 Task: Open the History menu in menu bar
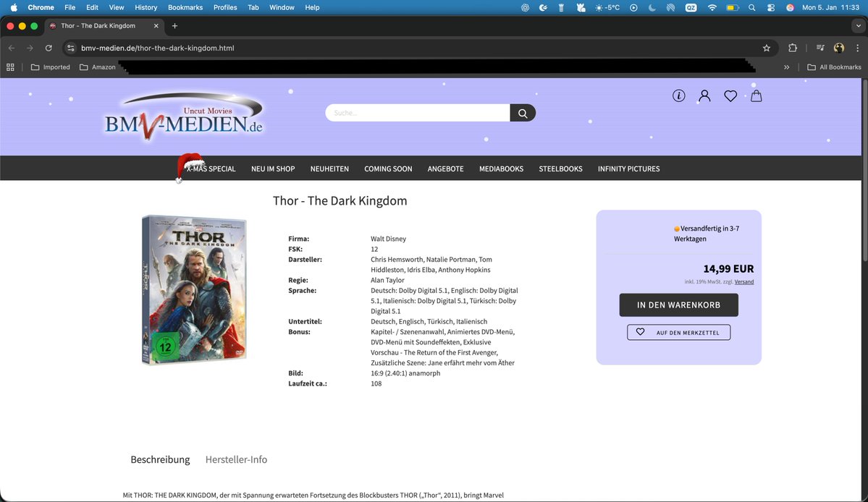146,8
